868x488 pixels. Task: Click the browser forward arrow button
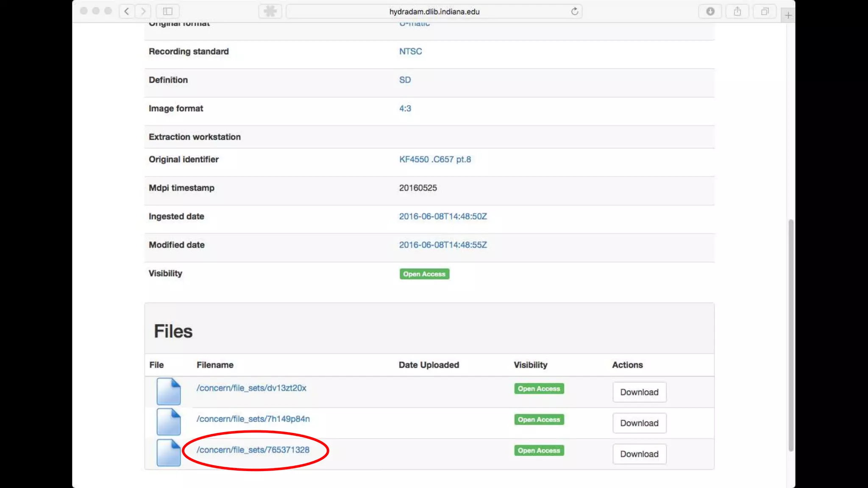pos(143,11)
